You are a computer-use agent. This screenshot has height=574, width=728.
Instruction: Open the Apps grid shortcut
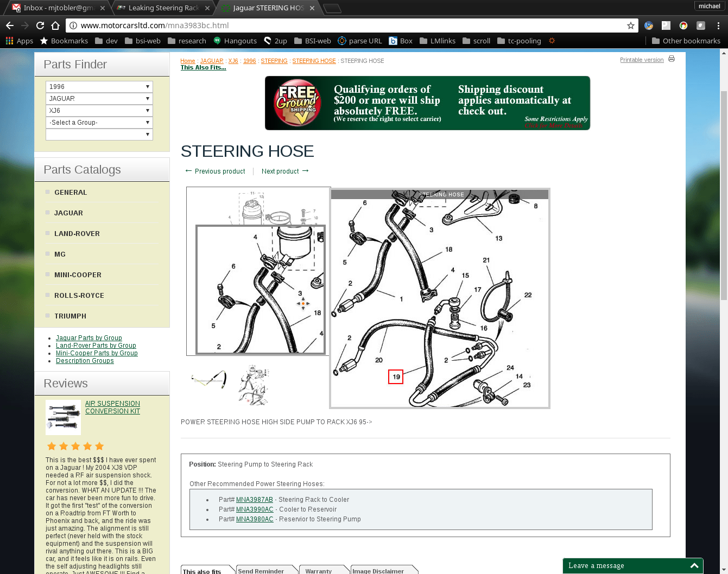[20, 41]
